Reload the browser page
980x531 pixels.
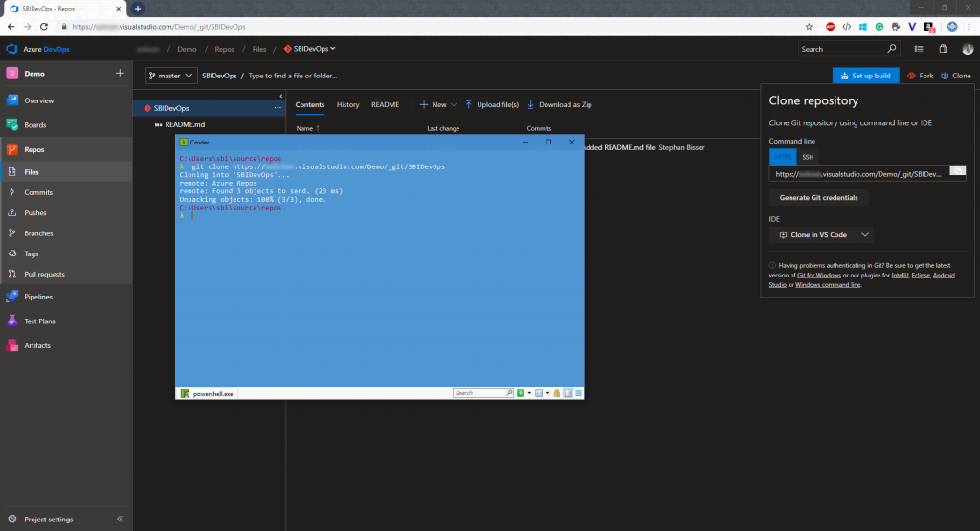click(x=44, y=26)
